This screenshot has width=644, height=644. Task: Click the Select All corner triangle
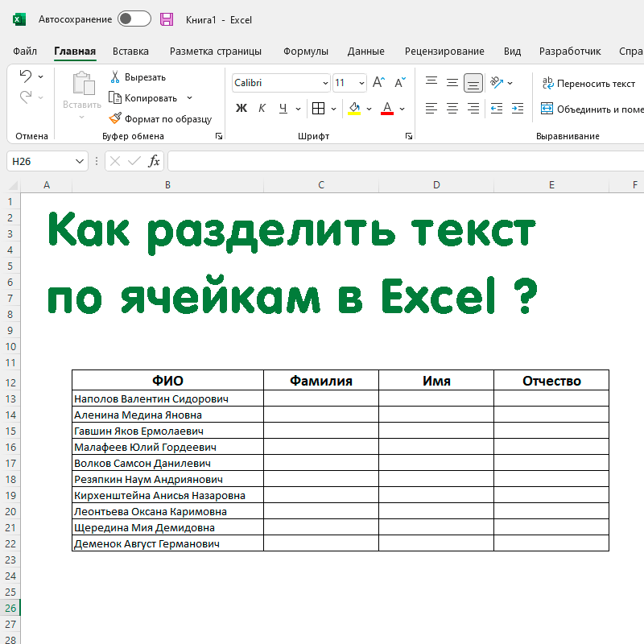tap(13, 185)
